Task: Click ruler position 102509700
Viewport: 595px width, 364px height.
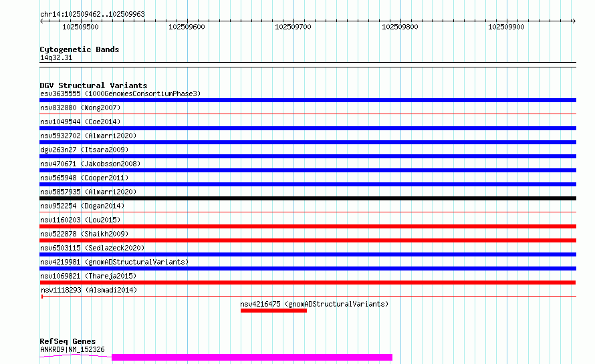Action: [x=293, y=27]
